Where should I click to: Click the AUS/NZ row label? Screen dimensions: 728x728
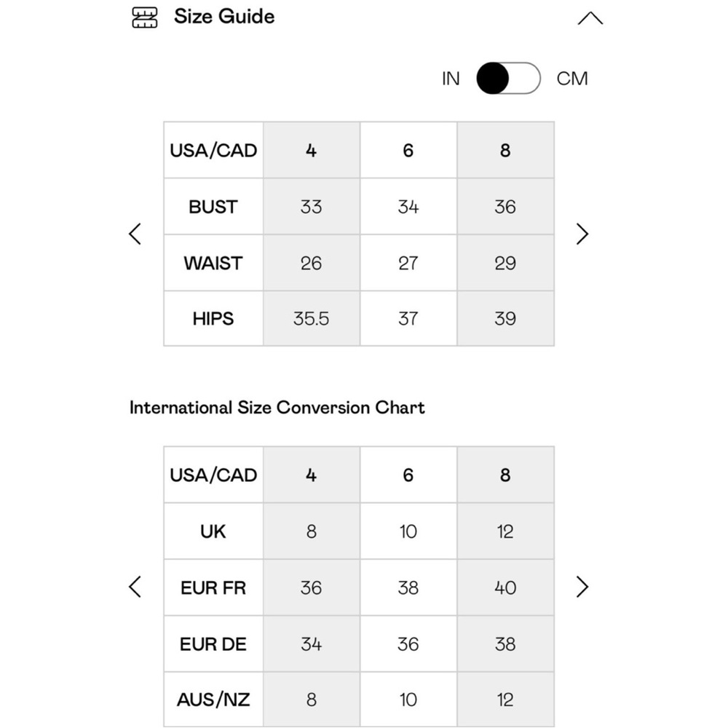(x=213, y=700)
